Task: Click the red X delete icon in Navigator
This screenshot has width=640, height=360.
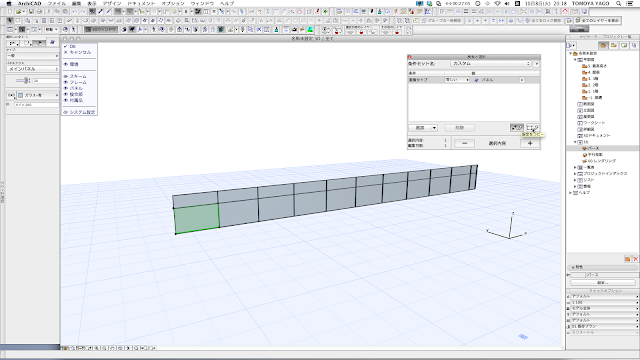Action: pyautogui.click(x=635, y=259)
